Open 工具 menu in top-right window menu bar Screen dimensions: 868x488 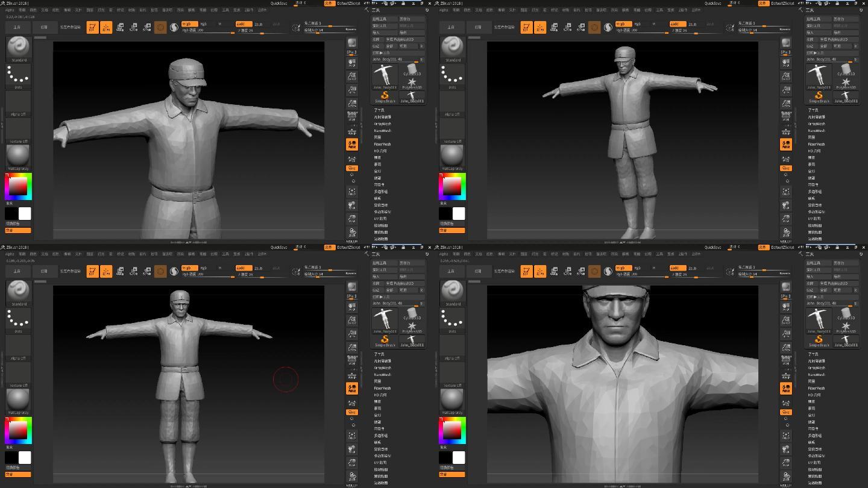tap(659, 10)
